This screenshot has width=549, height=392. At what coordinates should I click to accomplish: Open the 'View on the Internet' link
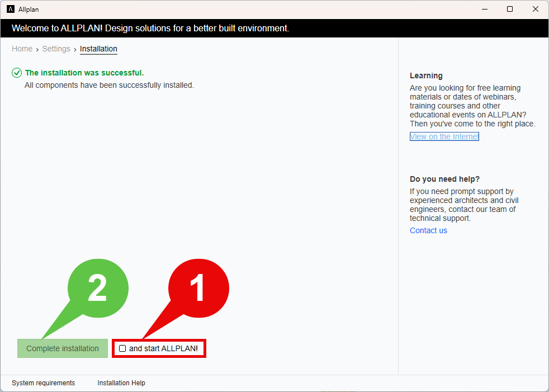tap(444, 136)
